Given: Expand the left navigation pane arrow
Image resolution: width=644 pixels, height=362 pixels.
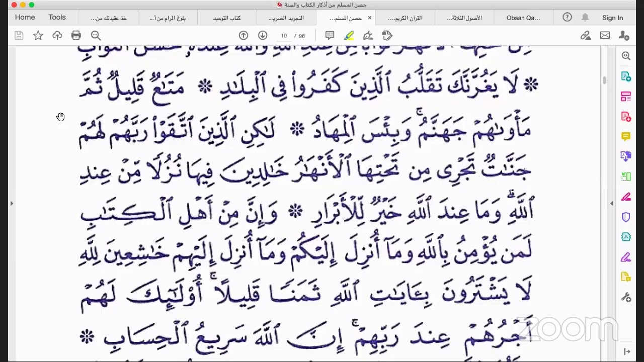Looking at the screenshot, I should [x=12, y=203].
